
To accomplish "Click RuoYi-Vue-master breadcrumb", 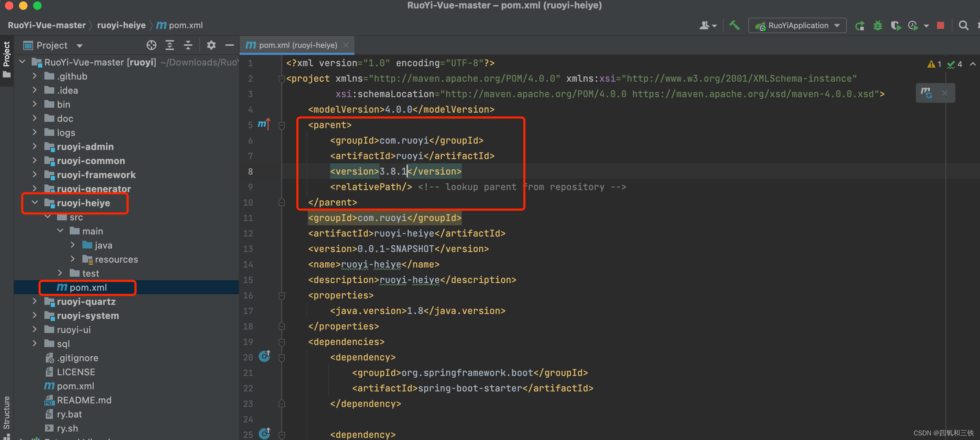I will tap(46, 25).
